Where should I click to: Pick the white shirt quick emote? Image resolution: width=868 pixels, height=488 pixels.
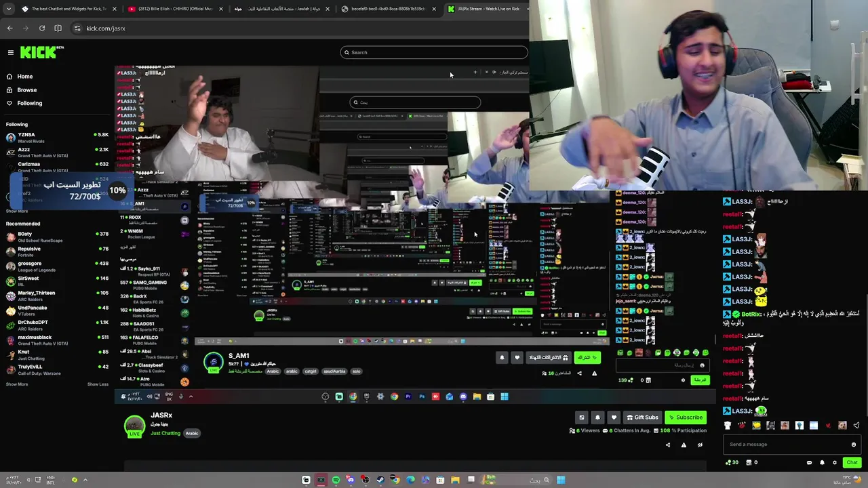(x=728, y=426)
